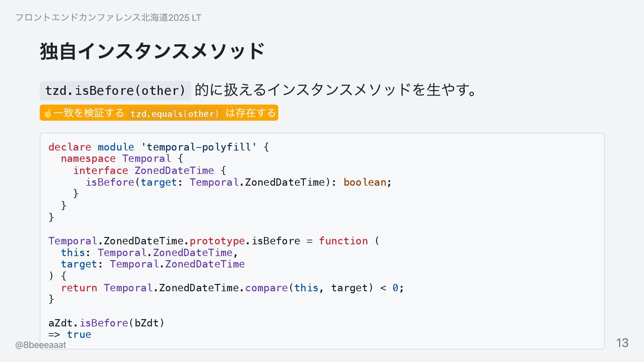Click the conference header フロントエンドカンファレンス北海道2025 LT

[x=108, y=17]
